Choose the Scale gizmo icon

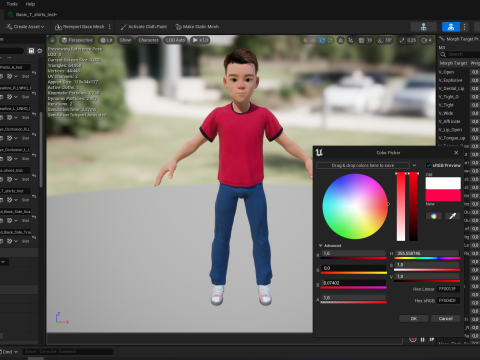pyautogui.click(x=330, y=40)
